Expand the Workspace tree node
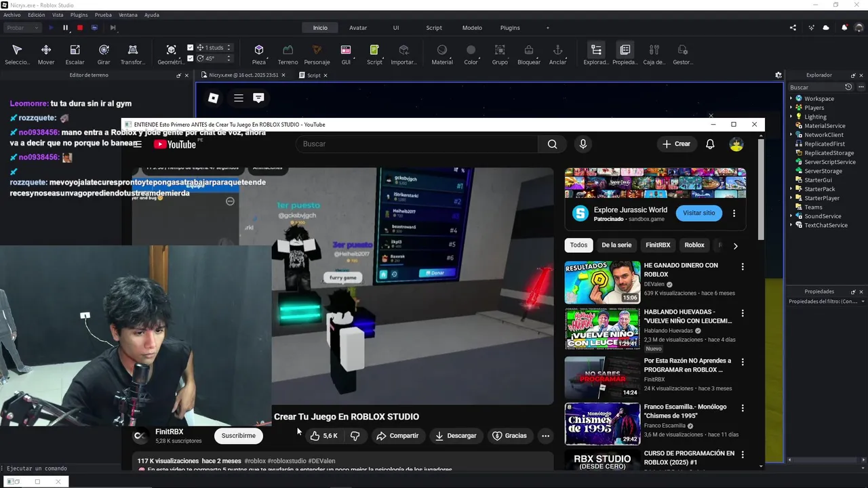 pyautogui.click(x=791, y=99)
